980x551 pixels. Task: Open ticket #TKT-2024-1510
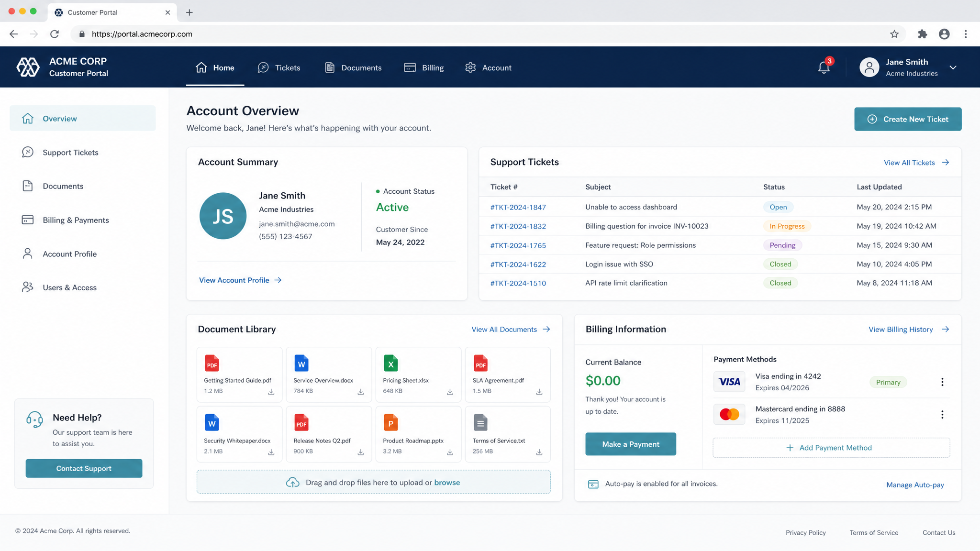click(x=518, y=283)
